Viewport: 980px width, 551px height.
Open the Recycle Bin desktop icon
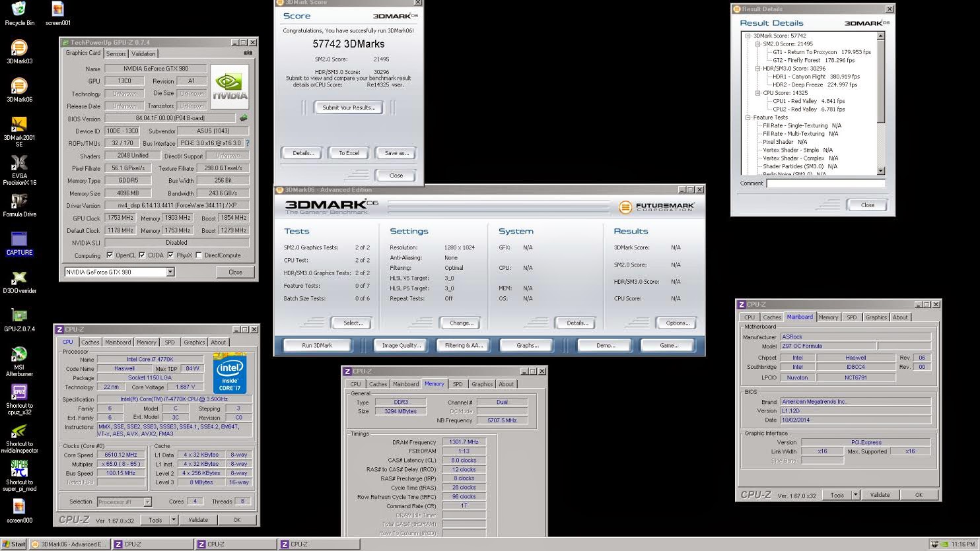19,13
